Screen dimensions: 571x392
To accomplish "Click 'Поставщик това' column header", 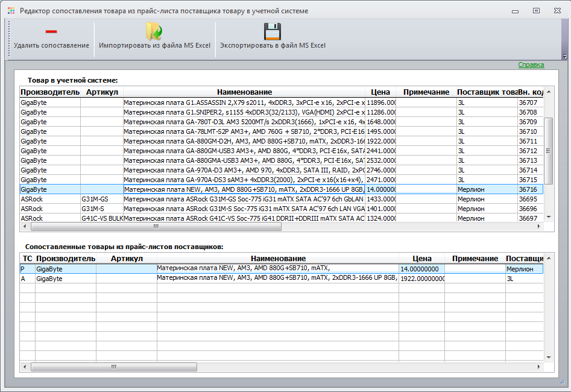I will pyautogui.click(x=487, y=92).
